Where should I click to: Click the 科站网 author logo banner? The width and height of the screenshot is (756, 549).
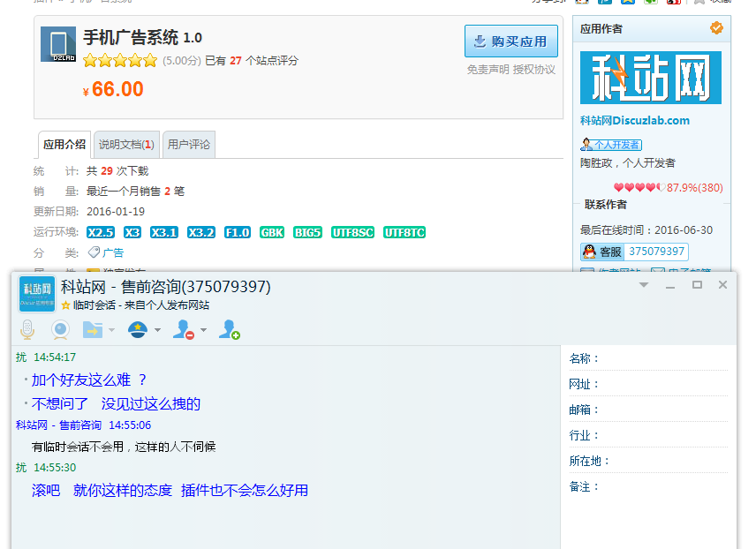tap(650, 78)
